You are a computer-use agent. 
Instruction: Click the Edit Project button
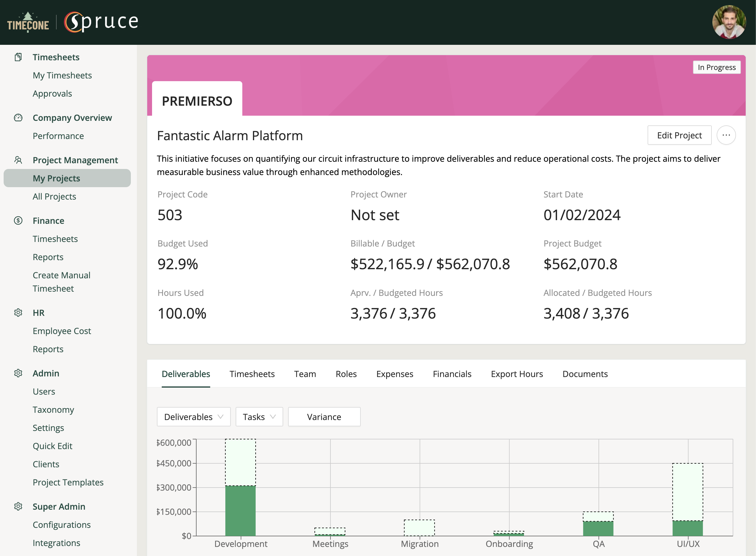[x=679, y=135]
